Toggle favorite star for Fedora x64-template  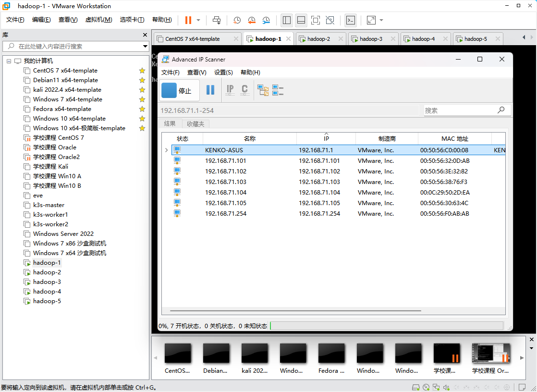(x=142, y=109)
